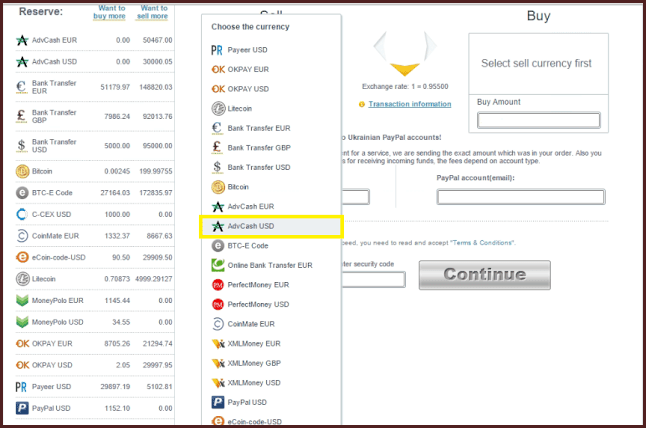Click the MoneyPolo USD icon in Reserve table
This screenshot has width=646, height=428.
click(22, 322)
